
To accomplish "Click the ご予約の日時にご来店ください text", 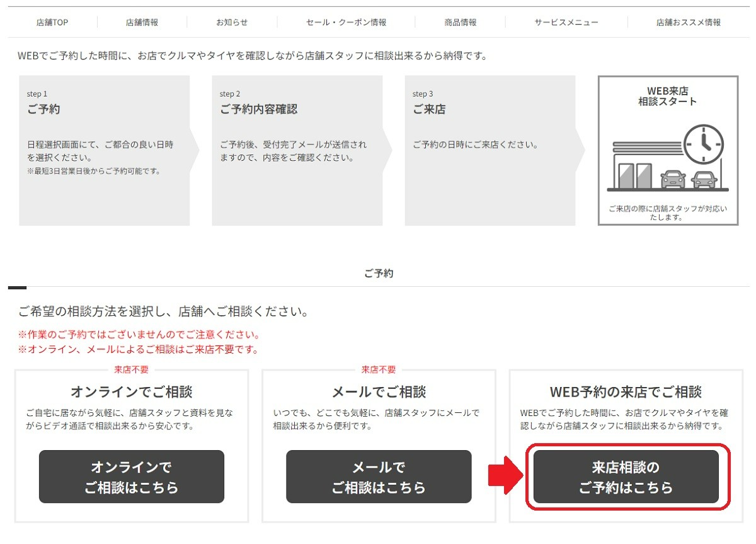I will coord(476,144).
